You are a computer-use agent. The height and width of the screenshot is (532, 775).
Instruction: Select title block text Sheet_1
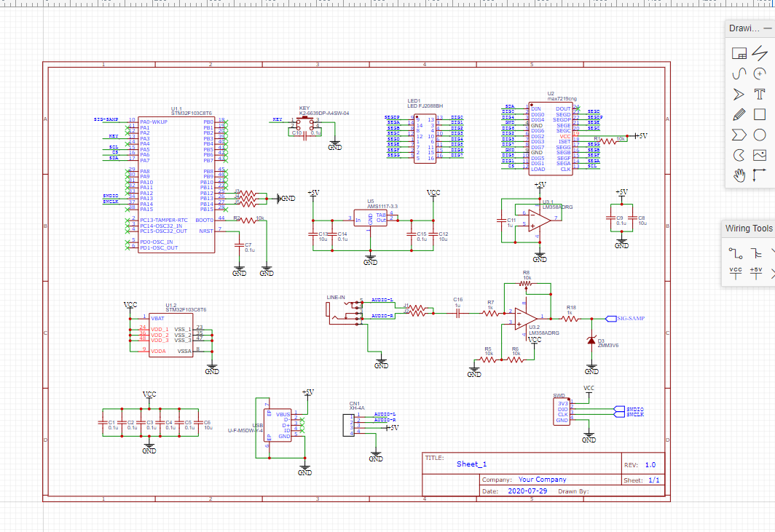pyautogui.click(x=471, y=464)
